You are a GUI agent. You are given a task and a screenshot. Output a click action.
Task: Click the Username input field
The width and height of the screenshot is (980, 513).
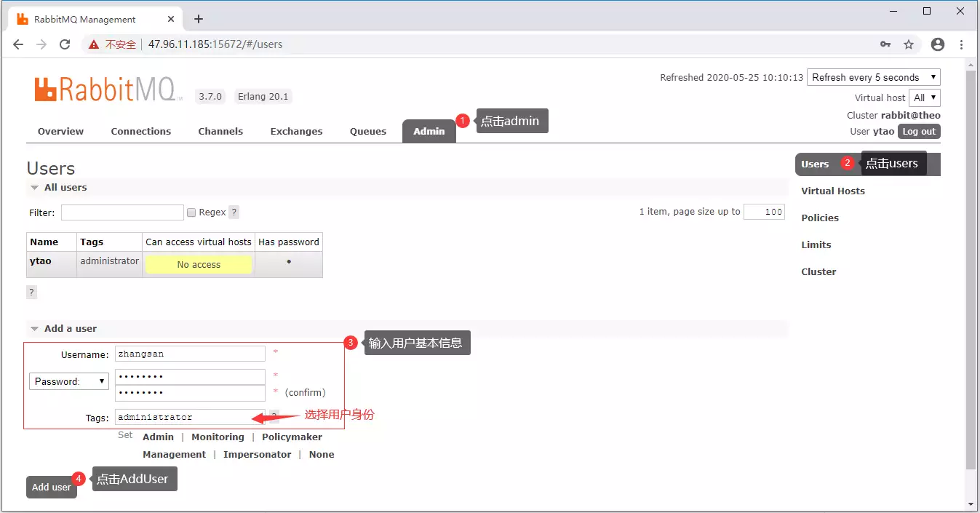click(190, 354)
